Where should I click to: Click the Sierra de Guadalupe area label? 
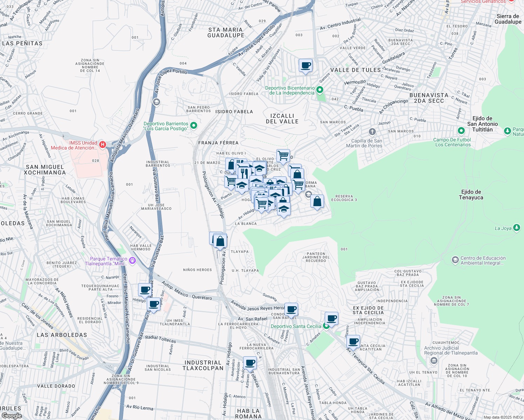coord(508,19)
